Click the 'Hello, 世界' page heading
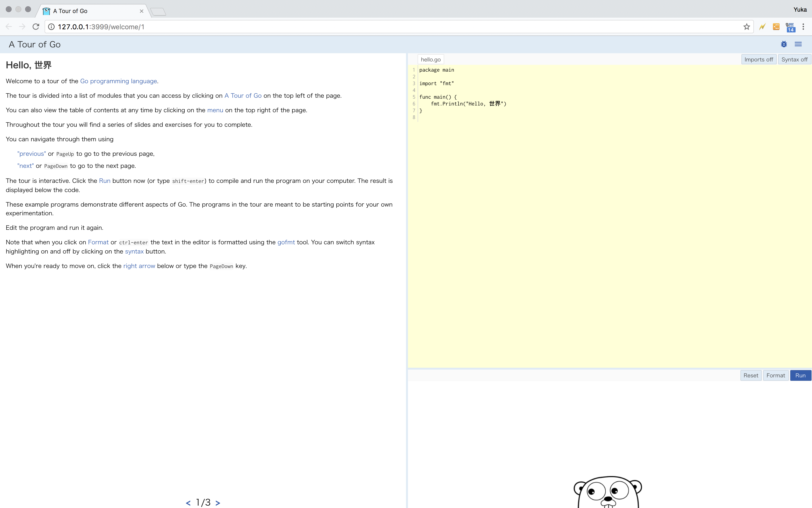This screenshot has height=508, width=812. [29, 65]
